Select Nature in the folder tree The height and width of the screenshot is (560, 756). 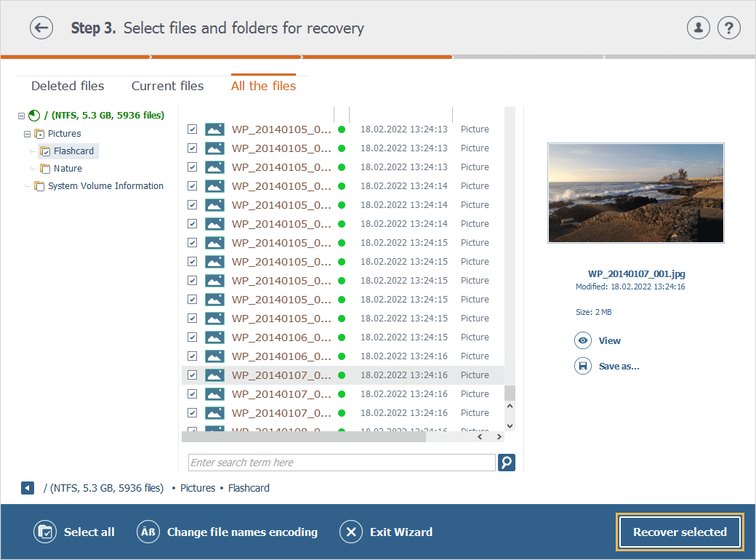coord(68,168)
